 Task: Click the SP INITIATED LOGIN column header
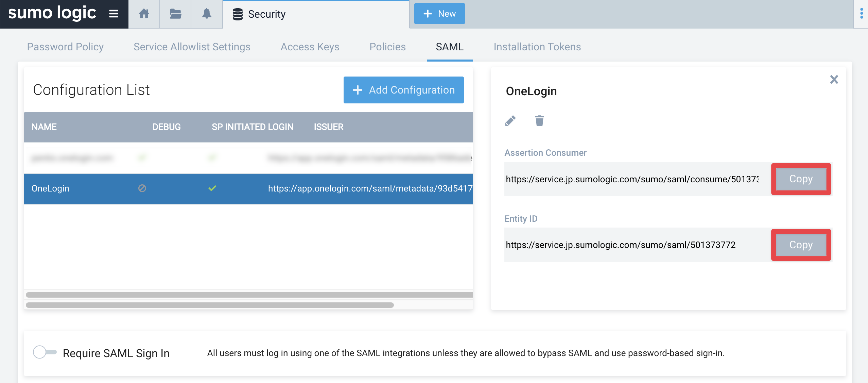click(x=253, y=127)
